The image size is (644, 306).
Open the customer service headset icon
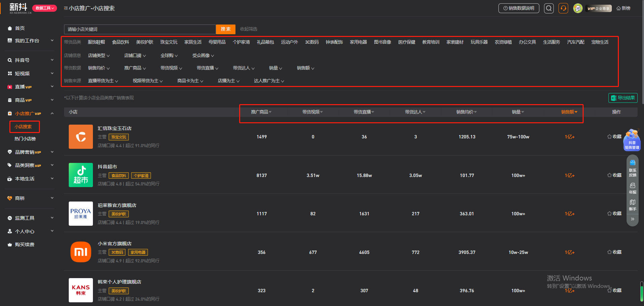563,8
